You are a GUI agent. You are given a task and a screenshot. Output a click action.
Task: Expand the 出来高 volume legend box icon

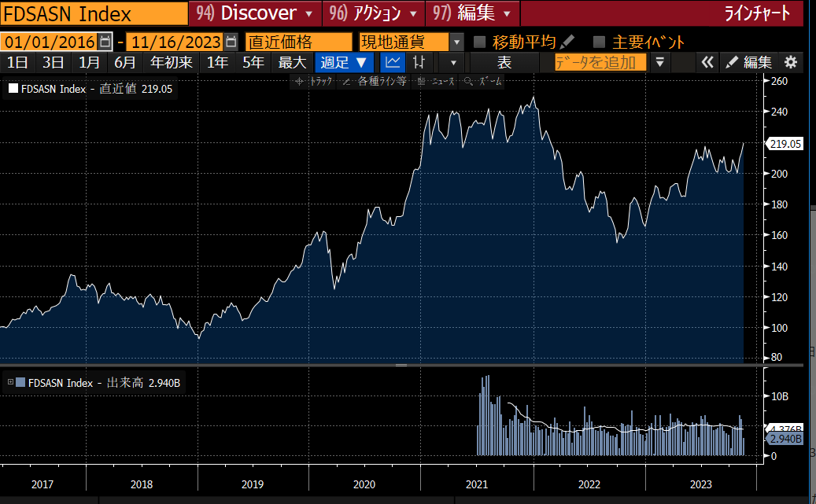(x=10, y=382)
